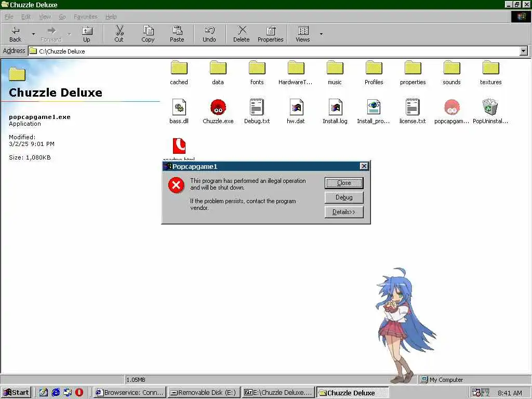Select the bass.dll file
Image resolution: width=532 pixels, height=399 pixels.
pos(179,111)
